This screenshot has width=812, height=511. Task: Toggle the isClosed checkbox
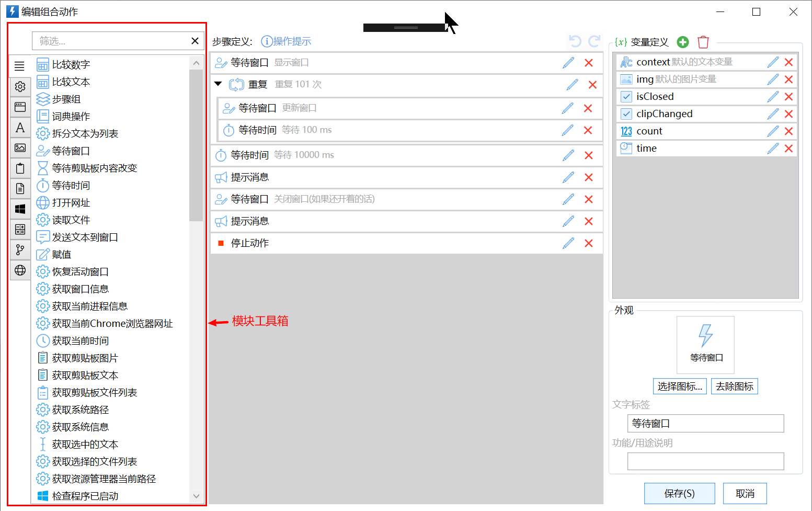click(626, 97)
